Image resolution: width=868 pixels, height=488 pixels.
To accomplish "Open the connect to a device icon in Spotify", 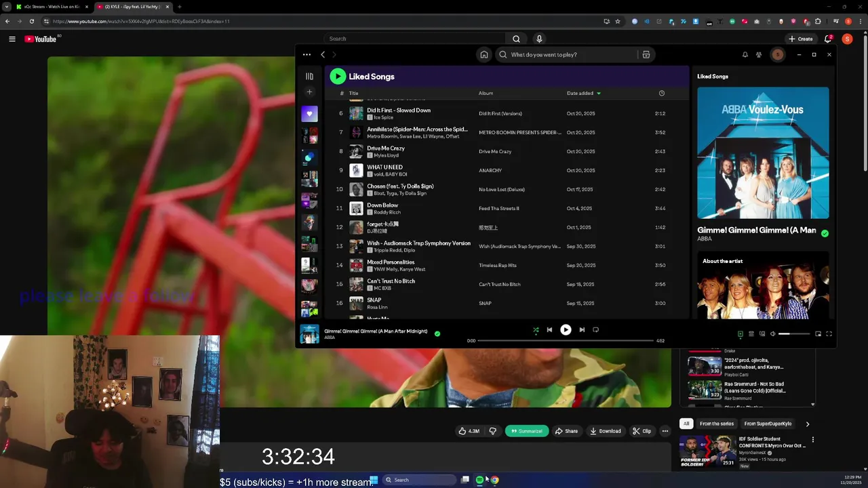I will pos(762,333).
